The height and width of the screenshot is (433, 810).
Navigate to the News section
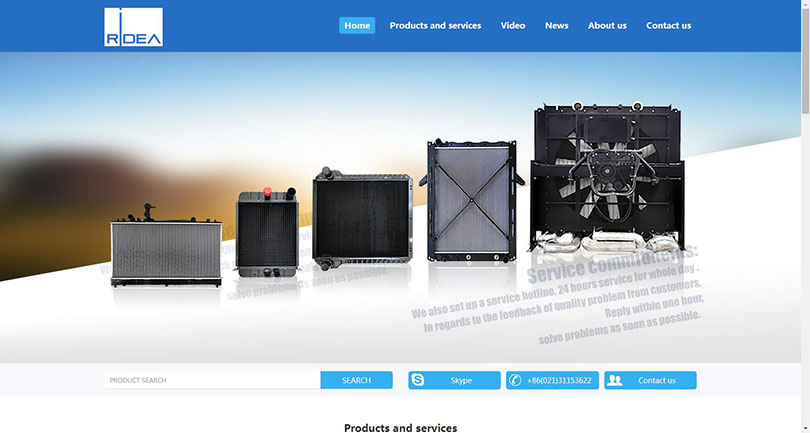tap(556, 25)
